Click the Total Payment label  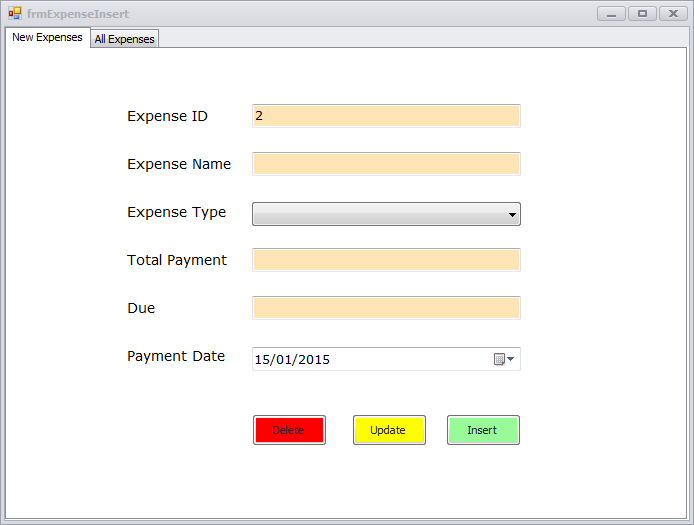(177, 260)
